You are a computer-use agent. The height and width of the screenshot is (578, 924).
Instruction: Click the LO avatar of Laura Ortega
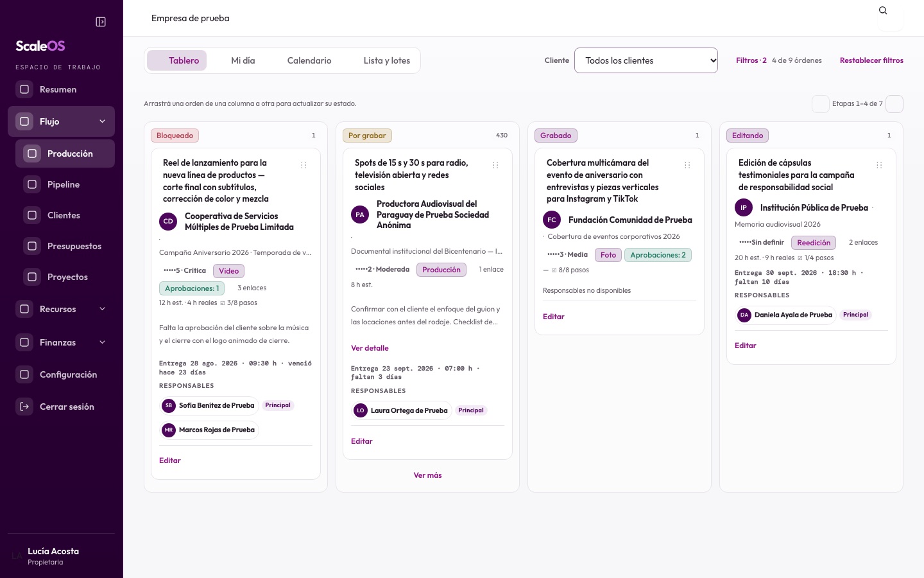pyautogui.click(x=361, y=410)
